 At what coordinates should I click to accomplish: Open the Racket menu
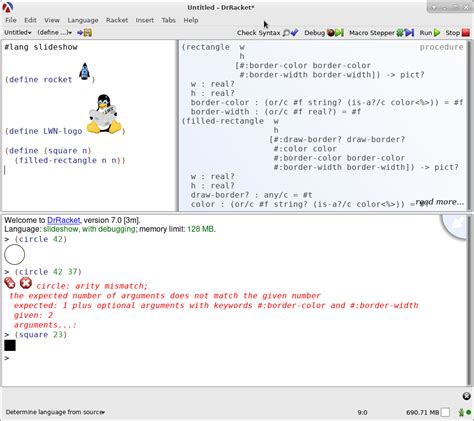[117, 20]
